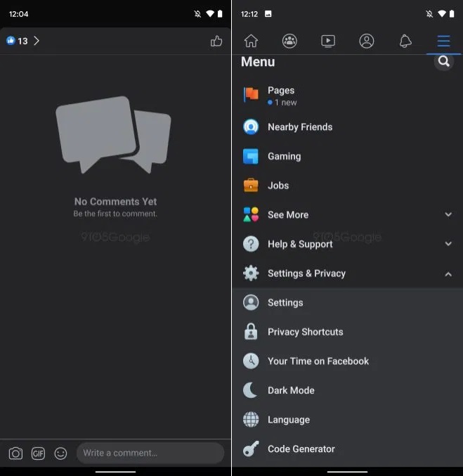
Task: Tap the camera icon in comment bar
Action: (x=15, y=454)
